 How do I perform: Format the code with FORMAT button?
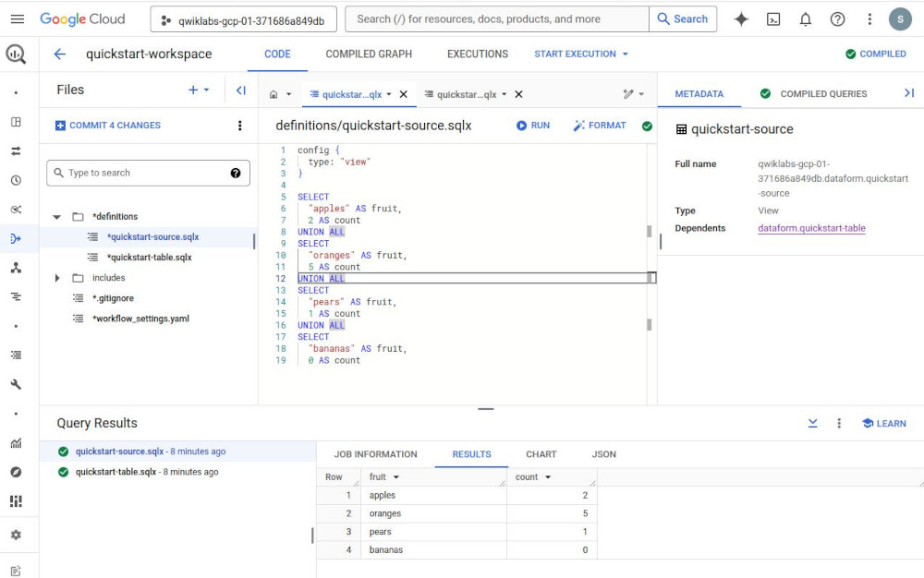[600, 126]
